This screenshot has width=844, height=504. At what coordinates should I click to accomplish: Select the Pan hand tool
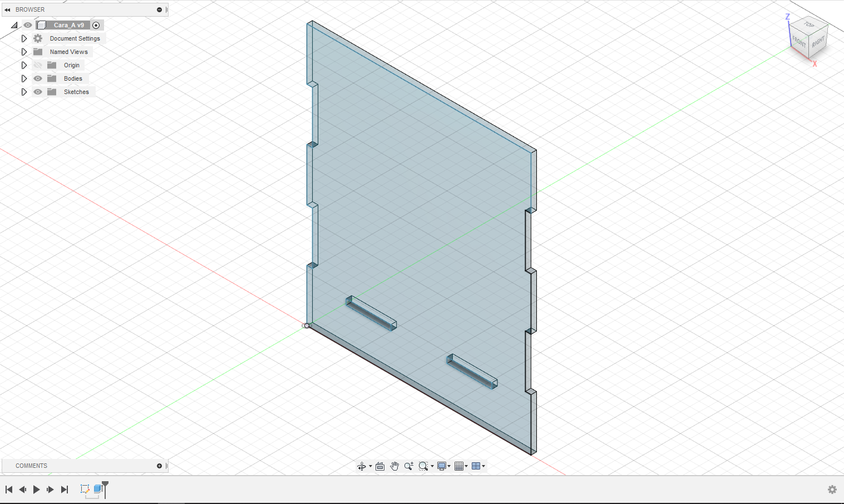tap(394, 466)
